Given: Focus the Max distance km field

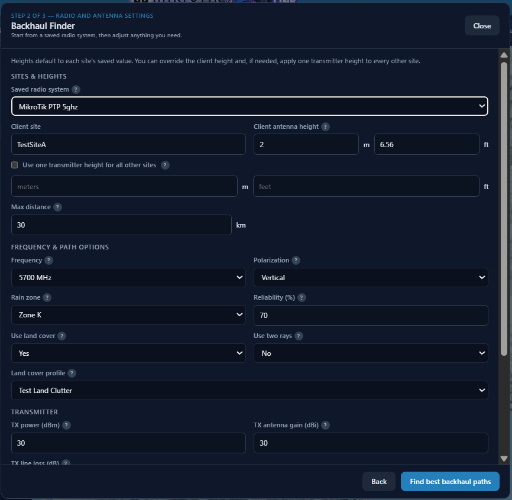Looking at the screenshot, I should click(x=121, y=225).
